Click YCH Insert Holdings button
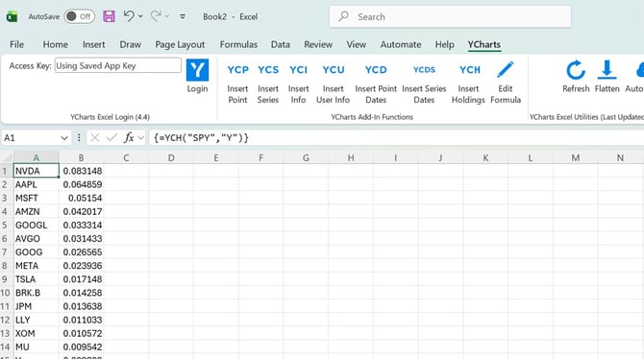Viewport: 644px width, 359px height. tap(469, 84)
